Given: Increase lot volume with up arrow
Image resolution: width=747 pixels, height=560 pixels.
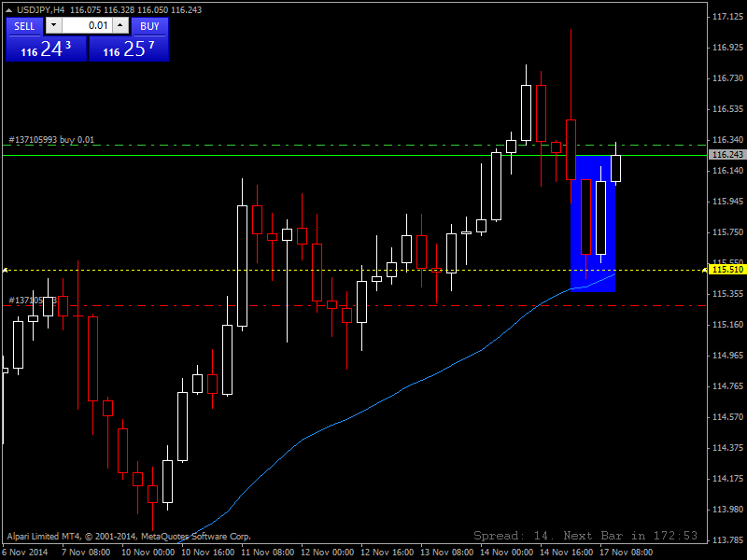Looking at the screenshot, I should [x=120, y=26].
